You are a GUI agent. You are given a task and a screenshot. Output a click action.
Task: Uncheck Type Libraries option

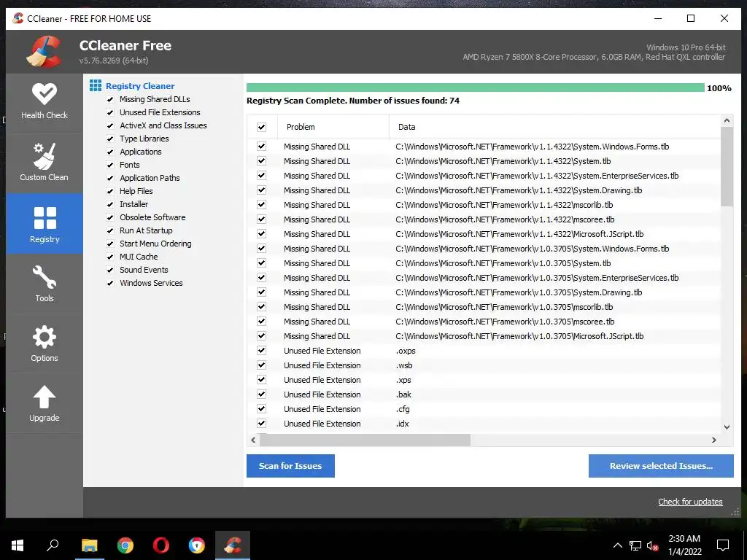coord(110,139)
